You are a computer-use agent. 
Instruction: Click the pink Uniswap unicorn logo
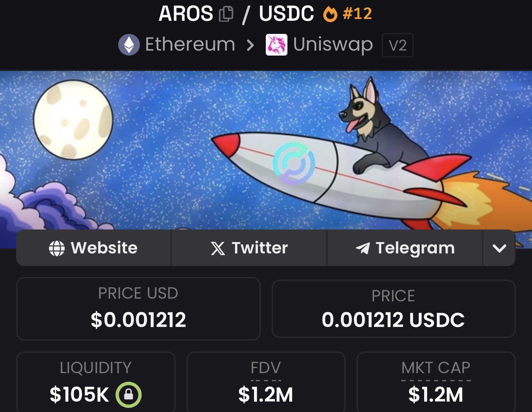tap(276, 45)
